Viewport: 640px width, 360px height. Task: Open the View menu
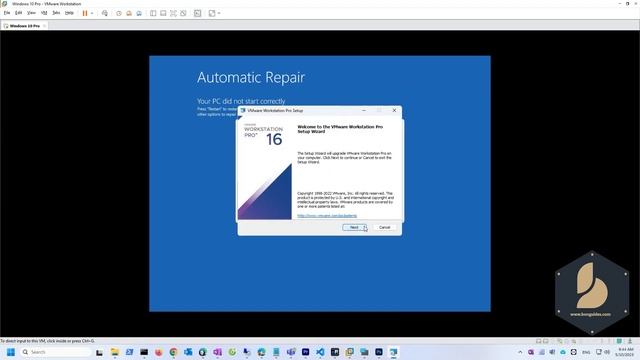[x=31, y=13]
